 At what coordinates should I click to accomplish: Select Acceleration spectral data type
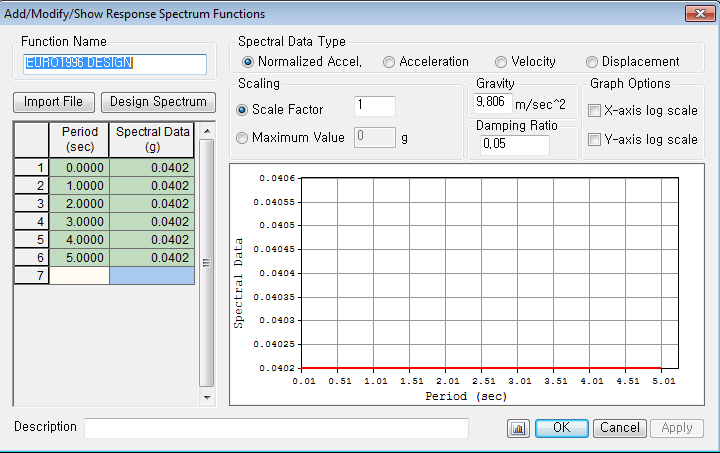[389, 62]
